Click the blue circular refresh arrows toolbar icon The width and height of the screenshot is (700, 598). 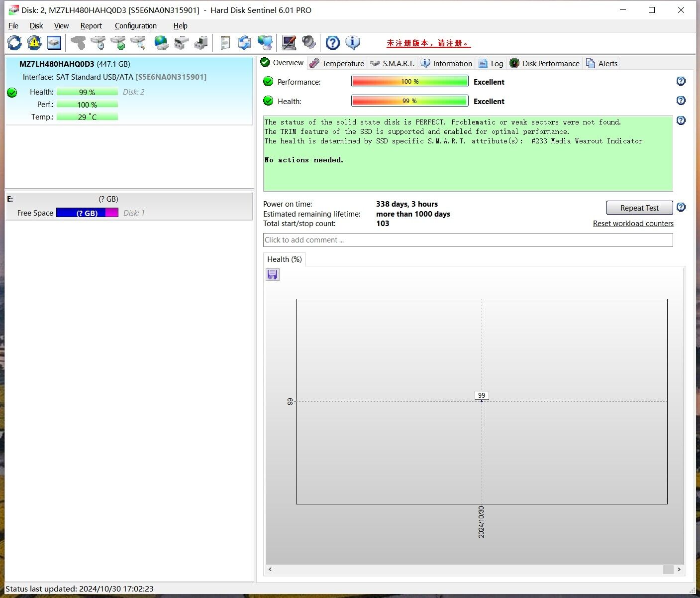14,43
